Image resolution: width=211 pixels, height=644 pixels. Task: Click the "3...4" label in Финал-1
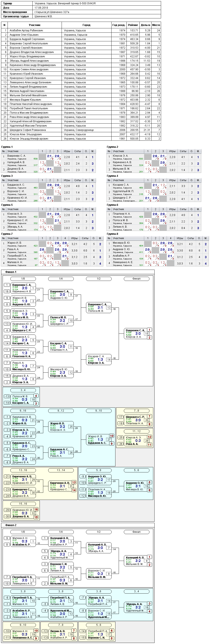pyautogui.click(x=23, y=390)
